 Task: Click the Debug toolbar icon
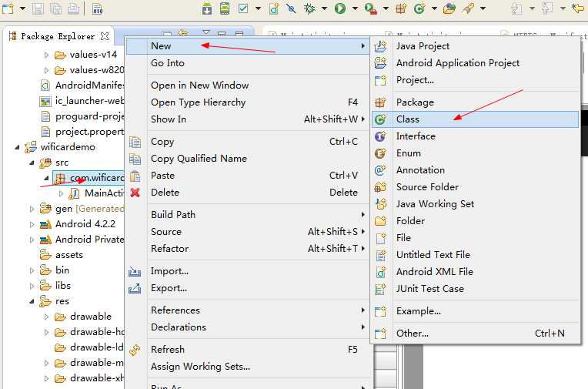[x=309, y=8]
